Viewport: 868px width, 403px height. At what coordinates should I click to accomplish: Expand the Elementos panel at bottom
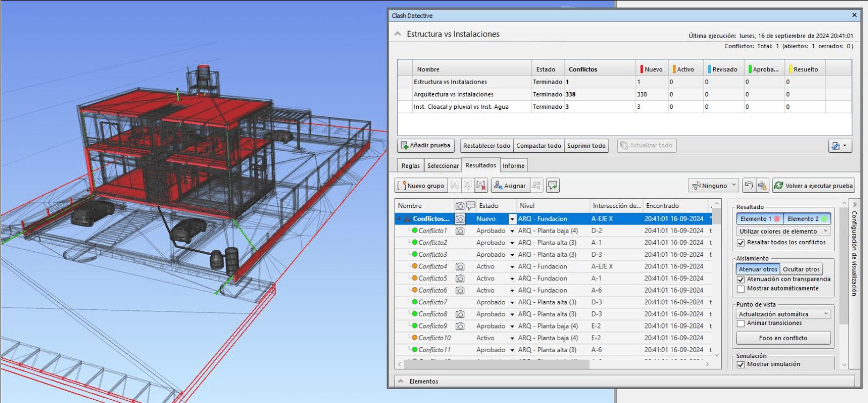(x=400, y=381)
